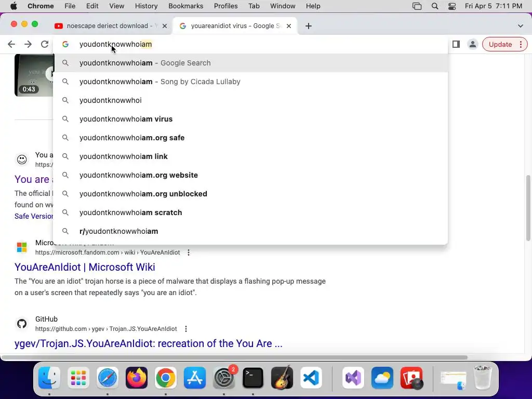
Task: Reload the current page
Action: (45, 44)
